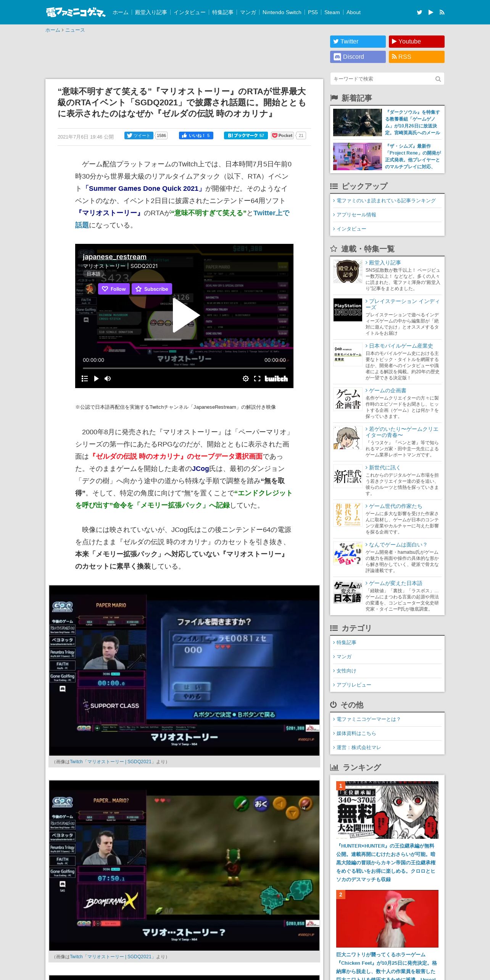Open the Twitch player settings gear
The width and height of the screenshot is (490, 980).
point(246,379)
